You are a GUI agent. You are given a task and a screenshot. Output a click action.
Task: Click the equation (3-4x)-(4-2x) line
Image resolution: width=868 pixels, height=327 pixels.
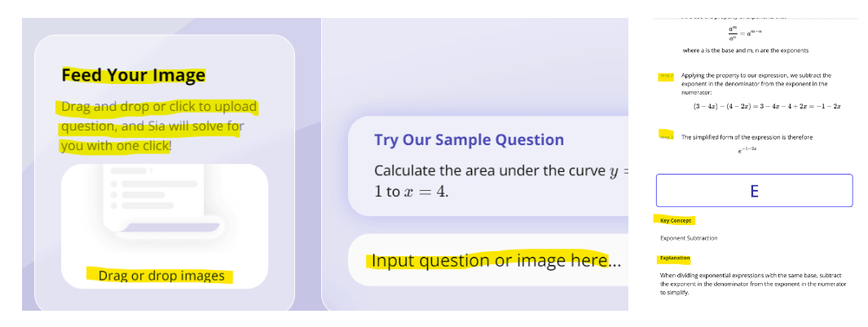[x=767, y=106]
